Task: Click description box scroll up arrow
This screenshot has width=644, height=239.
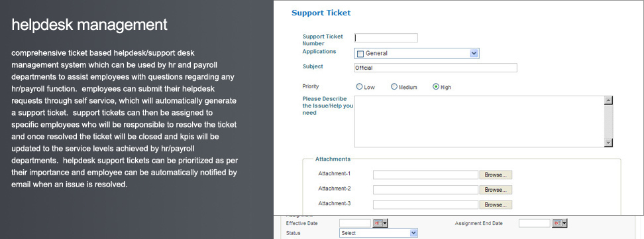Action: [609, 101]
